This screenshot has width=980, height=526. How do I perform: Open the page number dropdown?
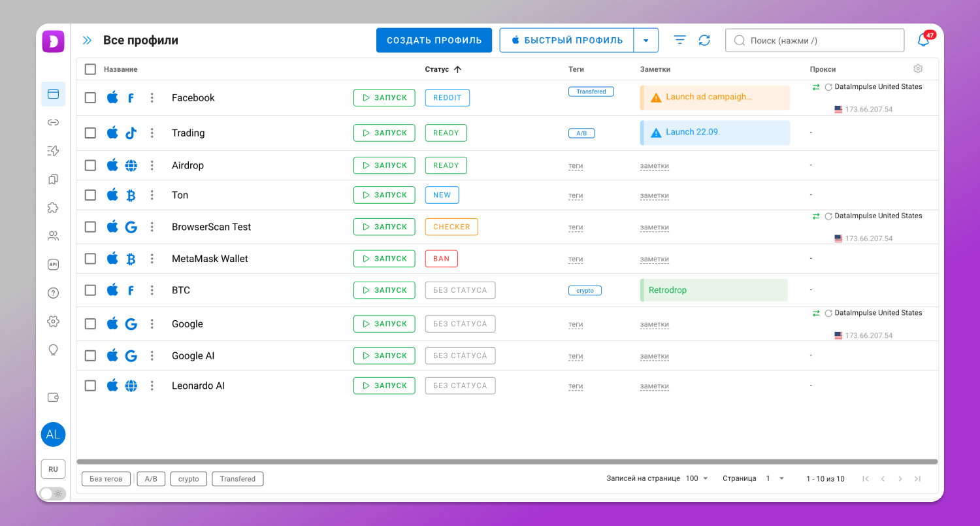point(775,478)
